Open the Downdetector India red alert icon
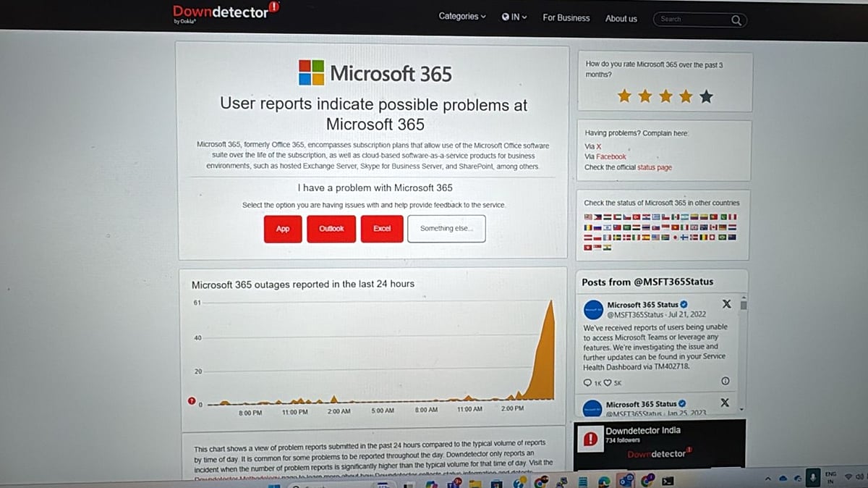Viewport: 868px width, 488px height. point(591,439)
